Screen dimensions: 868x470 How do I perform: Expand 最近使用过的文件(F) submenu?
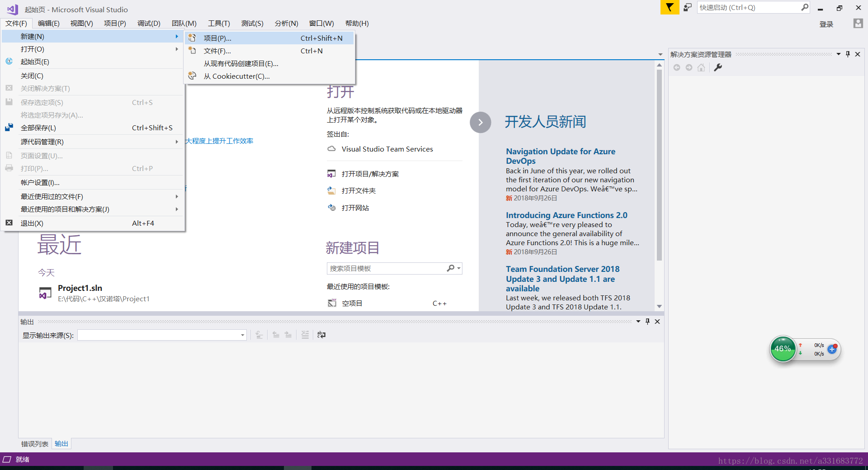[93, 196]
